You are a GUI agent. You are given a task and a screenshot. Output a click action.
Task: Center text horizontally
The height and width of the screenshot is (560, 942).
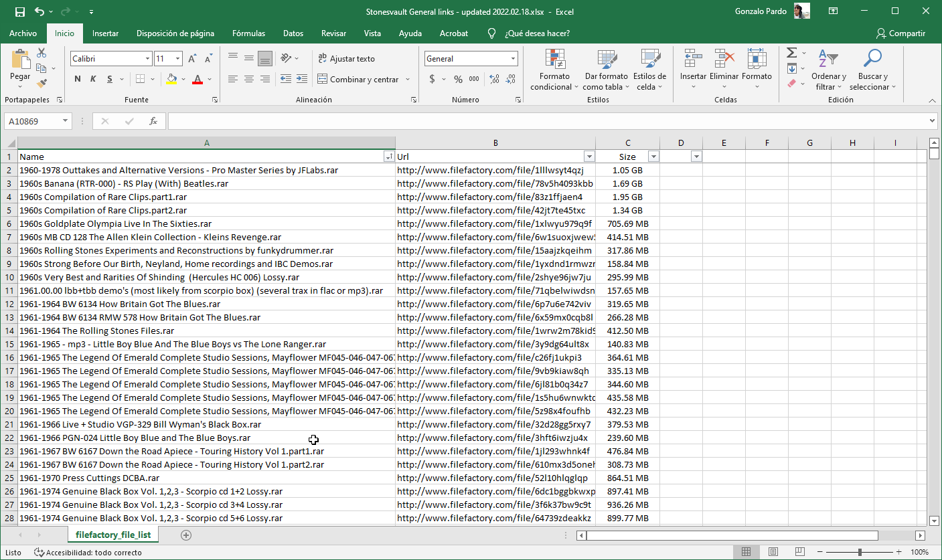click(x=249, y=79)
